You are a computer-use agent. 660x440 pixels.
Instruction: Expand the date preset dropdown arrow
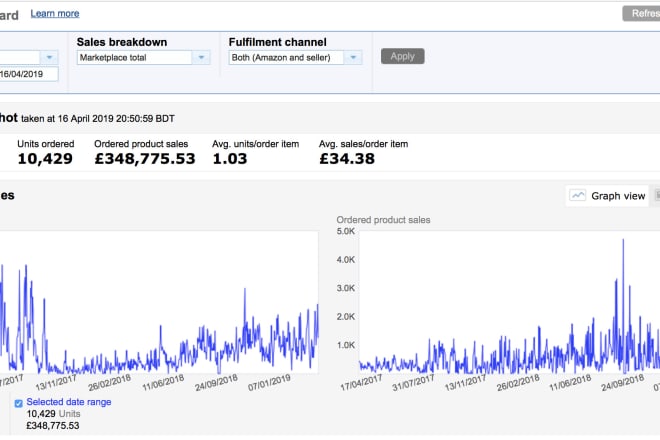point(49,58)
